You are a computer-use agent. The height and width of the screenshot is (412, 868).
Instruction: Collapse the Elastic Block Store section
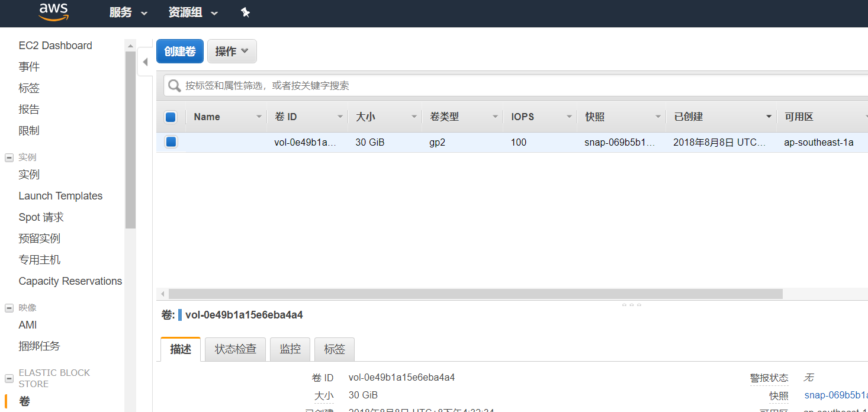[9, 378]
